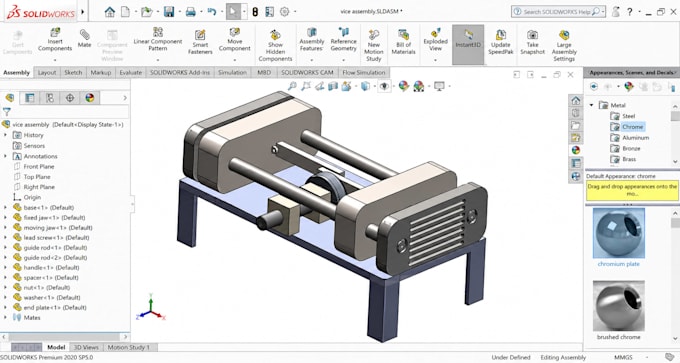Open the SOLIDWORKS menu flyout arrow
The width and height of the screenshot is (680, 363).
[x=82, y=12]
